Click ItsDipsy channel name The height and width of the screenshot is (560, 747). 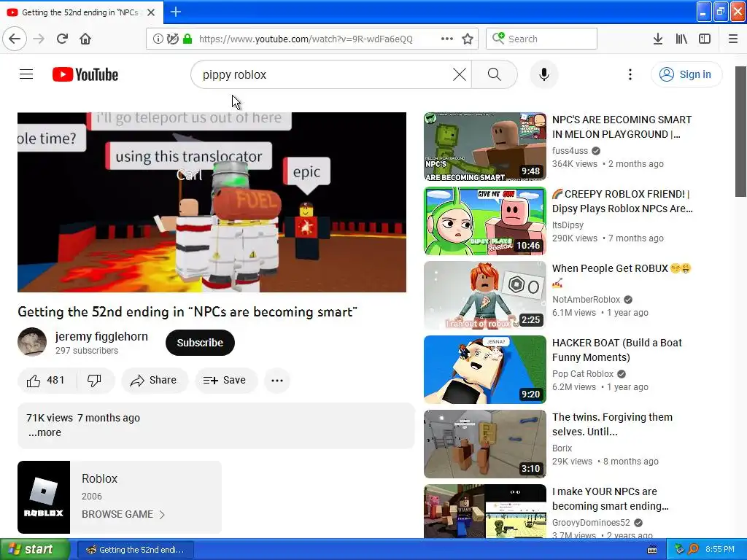(568, 225)
